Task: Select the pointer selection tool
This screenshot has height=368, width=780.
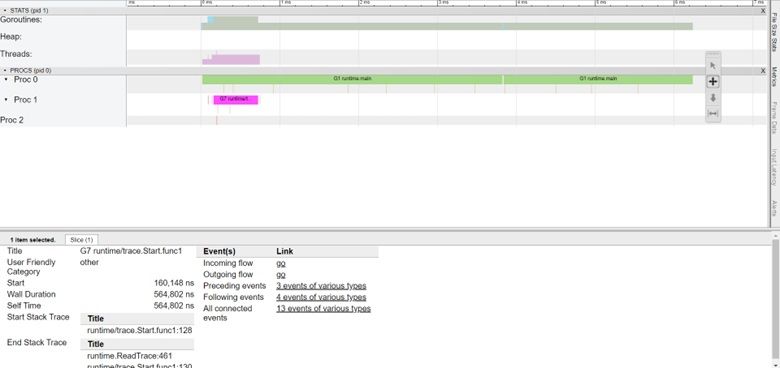Action: click(713, 65)
